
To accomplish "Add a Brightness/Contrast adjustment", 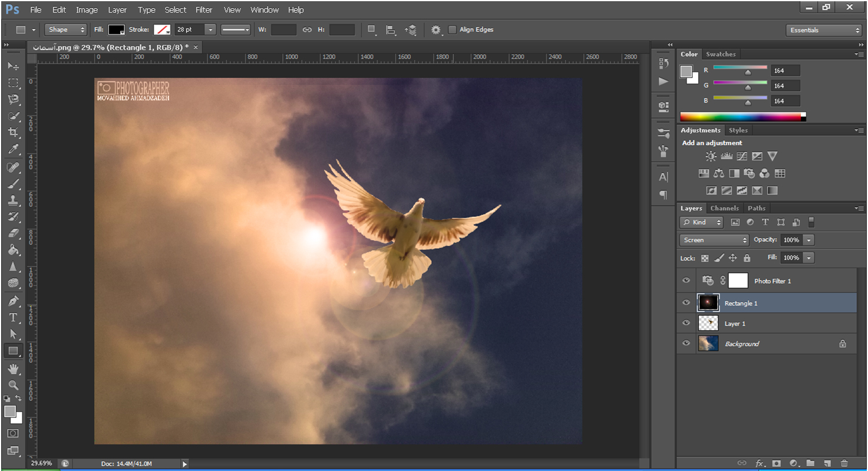I will 711,156.
